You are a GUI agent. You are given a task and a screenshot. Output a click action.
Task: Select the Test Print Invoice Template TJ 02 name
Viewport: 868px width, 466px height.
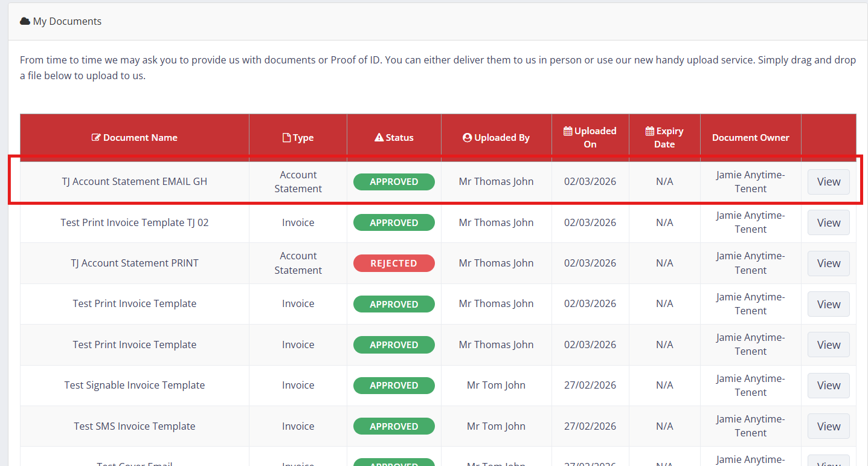[x=135, y=222]
